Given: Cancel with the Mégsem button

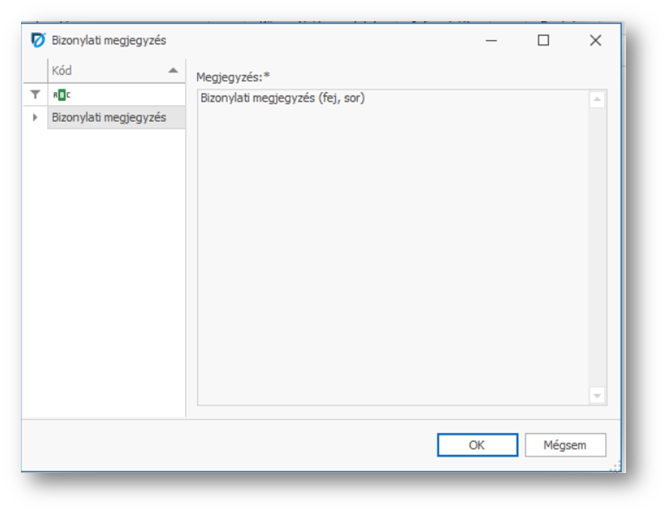Looking at the screenshot, I should click(565, 445).
